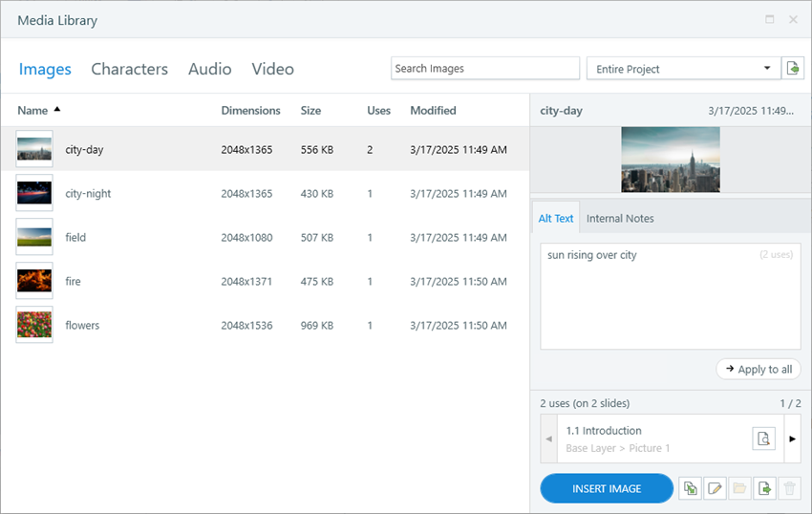The width and height of the screenshot is (812, 514).
Task: Click the import media icon beside project filter
Action: click(x=792, y=69)
